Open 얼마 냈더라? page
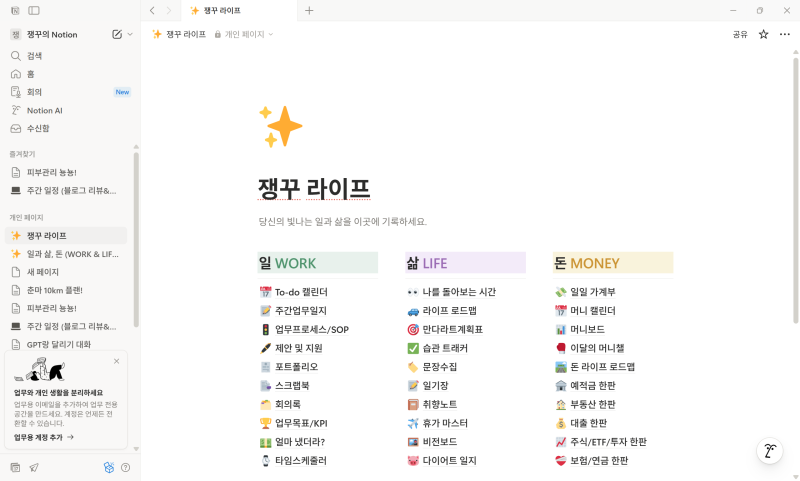The width and height of the screenshot is (800, 481). (293, 442)
